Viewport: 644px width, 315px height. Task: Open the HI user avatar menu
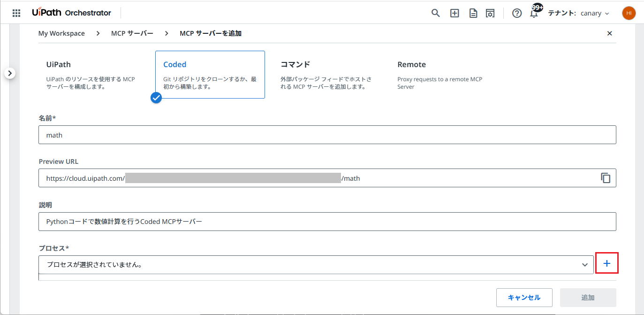click(x=629, y=13)
